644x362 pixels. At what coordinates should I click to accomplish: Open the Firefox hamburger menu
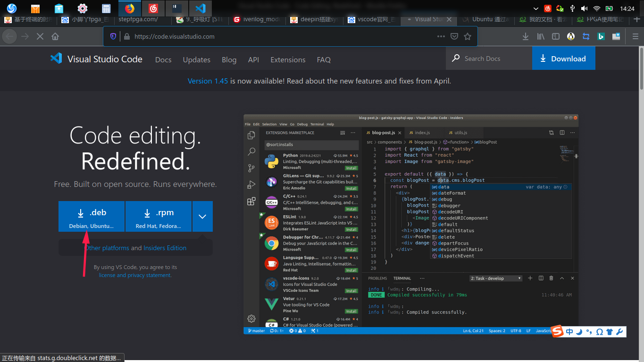click(x=635, y=36)
